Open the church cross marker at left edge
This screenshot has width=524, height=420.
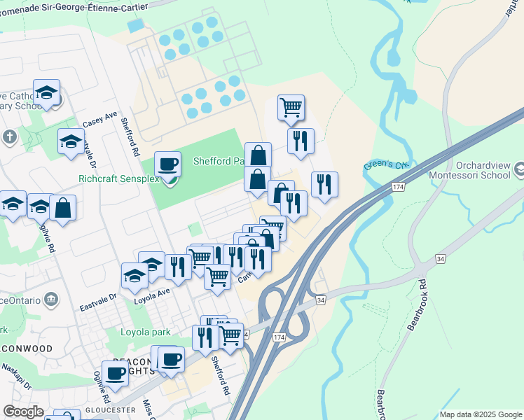(10, 137)
